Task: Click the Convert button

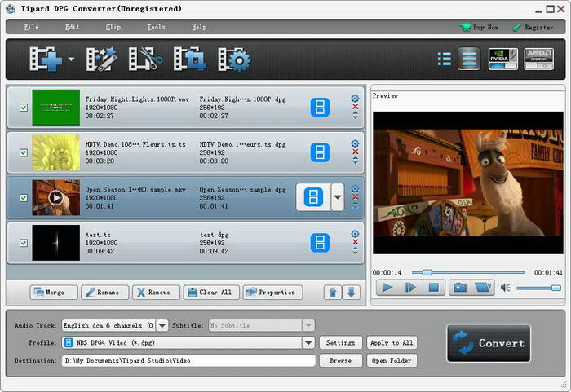Action: (x=489, y=343)
